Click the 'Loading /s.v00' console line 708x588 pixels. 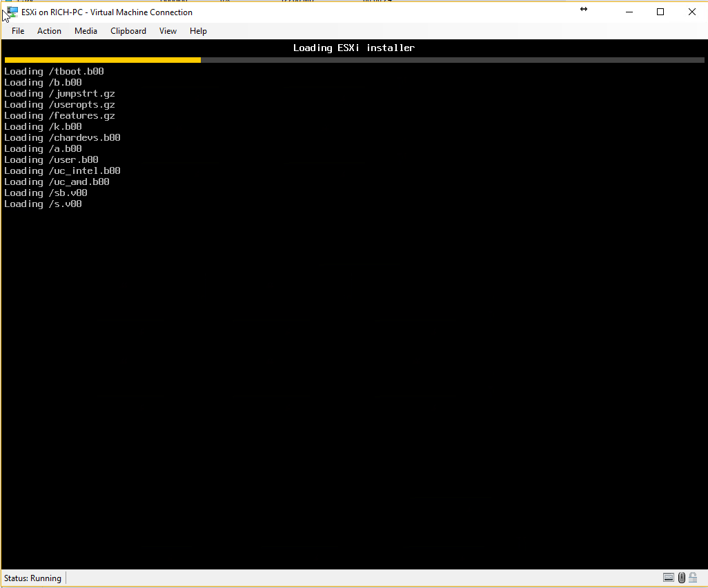[43, 204]
